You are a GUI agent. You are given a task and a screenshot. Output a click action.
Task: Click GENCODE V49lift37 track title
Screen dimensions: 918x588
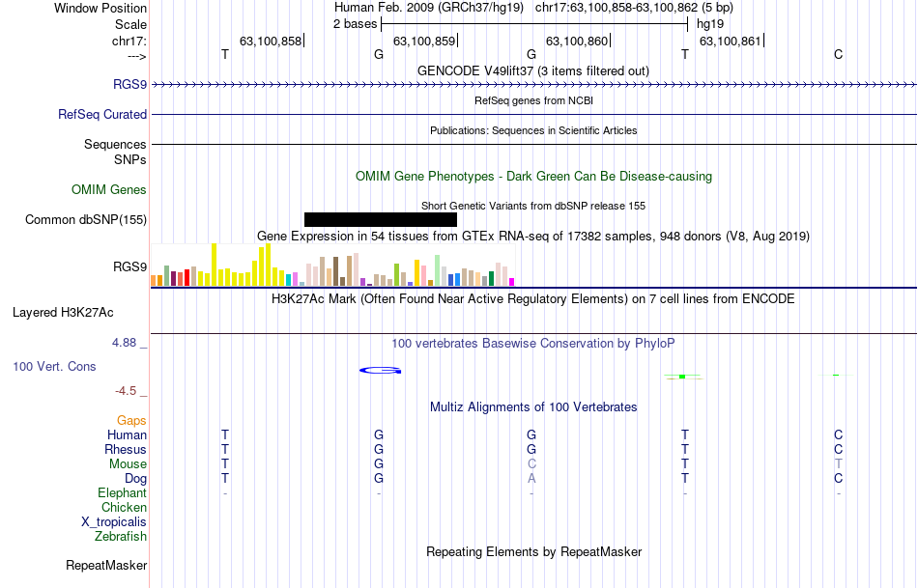(x=533, y=70)
